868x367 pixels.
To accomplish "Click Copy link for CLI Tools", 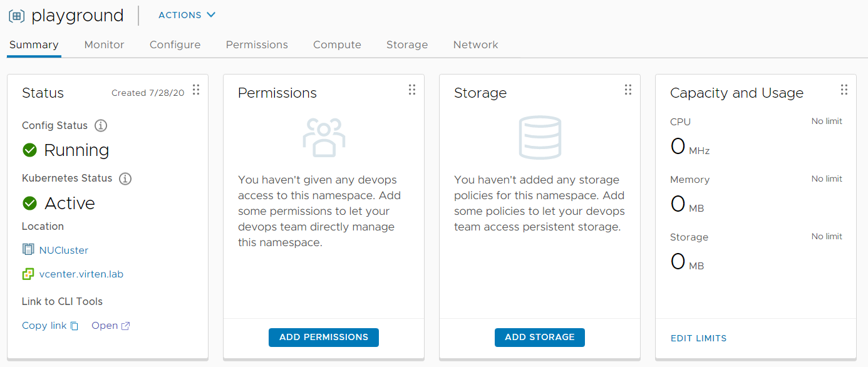I will 50,326.
